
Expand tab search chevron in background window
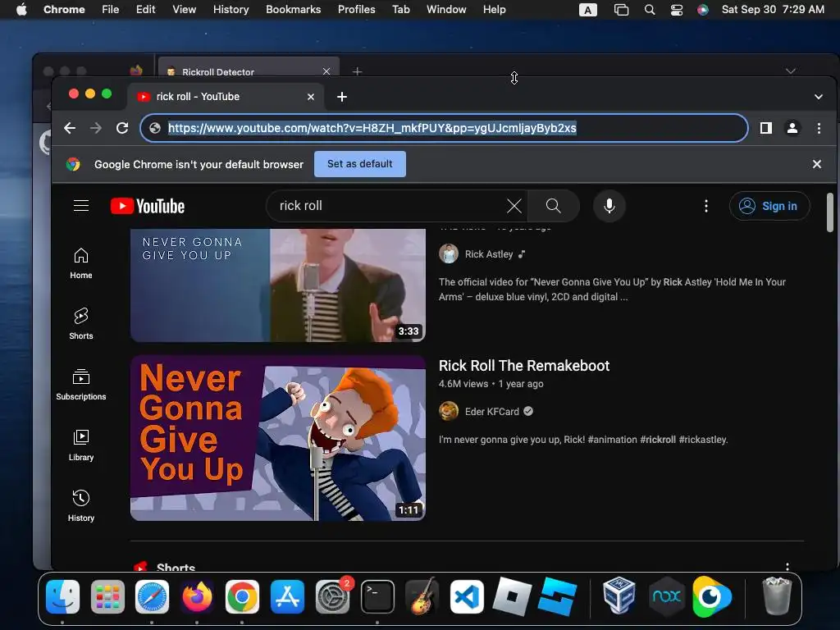[x=791, y=71]
